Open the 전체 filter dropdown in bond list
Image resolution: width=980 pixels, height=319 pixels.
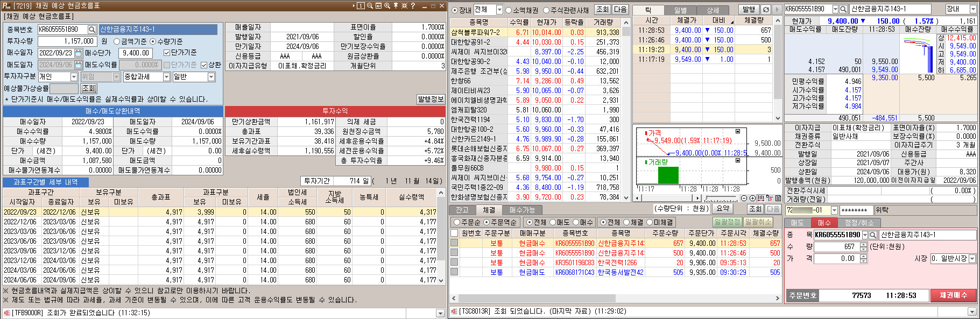(499, 10)
